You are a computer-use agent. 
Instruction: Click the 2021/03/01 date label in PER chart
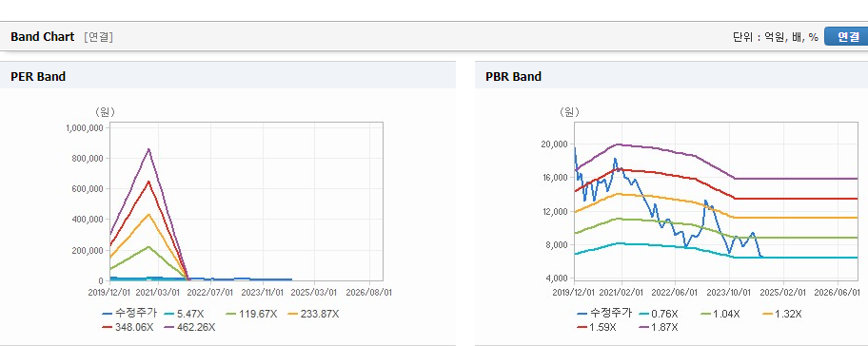pos(160,292)
